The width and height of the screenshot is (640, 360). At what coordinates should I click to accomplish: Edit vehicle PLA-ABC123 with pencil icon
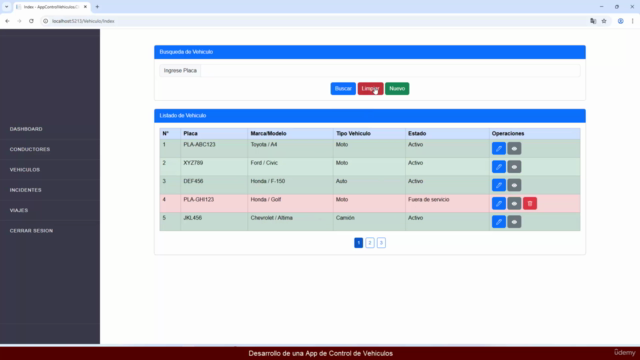click(x=499, y=149)
